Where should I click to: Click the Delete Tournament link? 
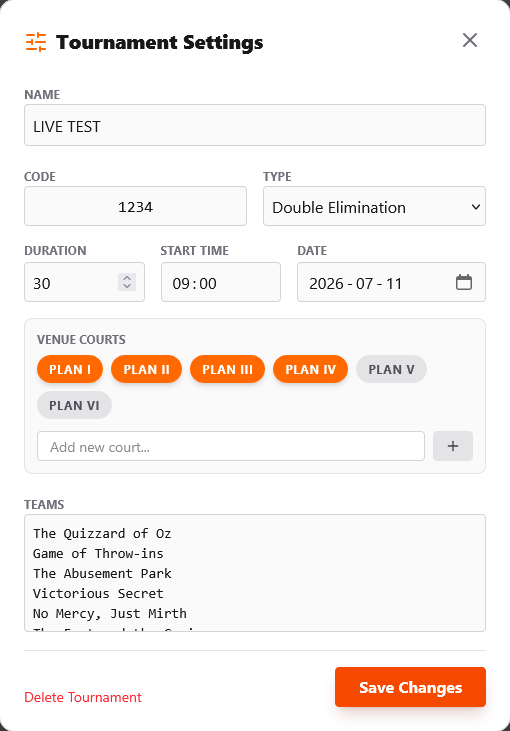pos(83,697)
